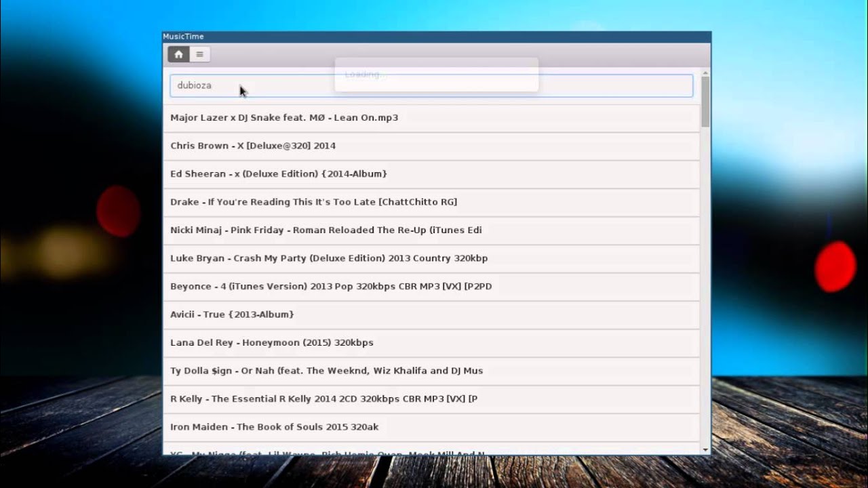Open R Kelly - The Essential R Kelly
The image size is (868, 488).
(x=431, y=399)
